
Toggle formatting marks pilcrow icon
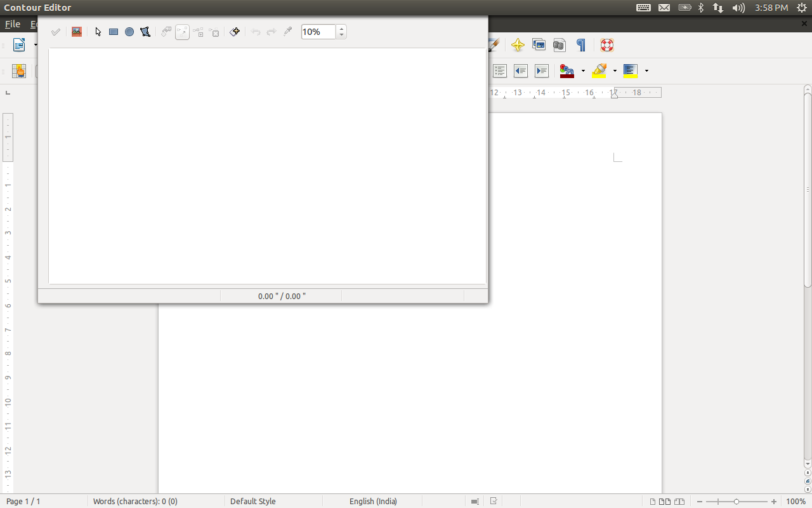pos(580,45)
